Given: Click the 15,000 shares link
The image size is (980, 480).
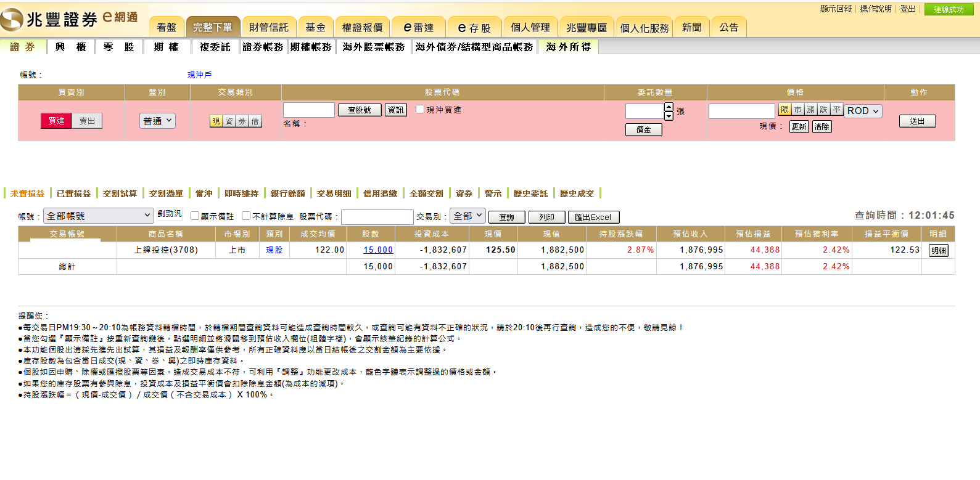Looking at the screenshot, I should (377, 250).
